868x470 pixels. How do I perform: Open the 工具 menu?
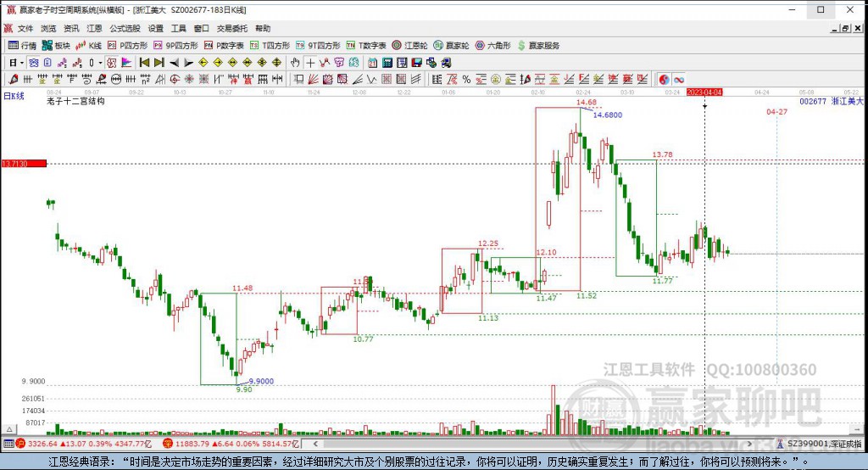click(178, 28)
